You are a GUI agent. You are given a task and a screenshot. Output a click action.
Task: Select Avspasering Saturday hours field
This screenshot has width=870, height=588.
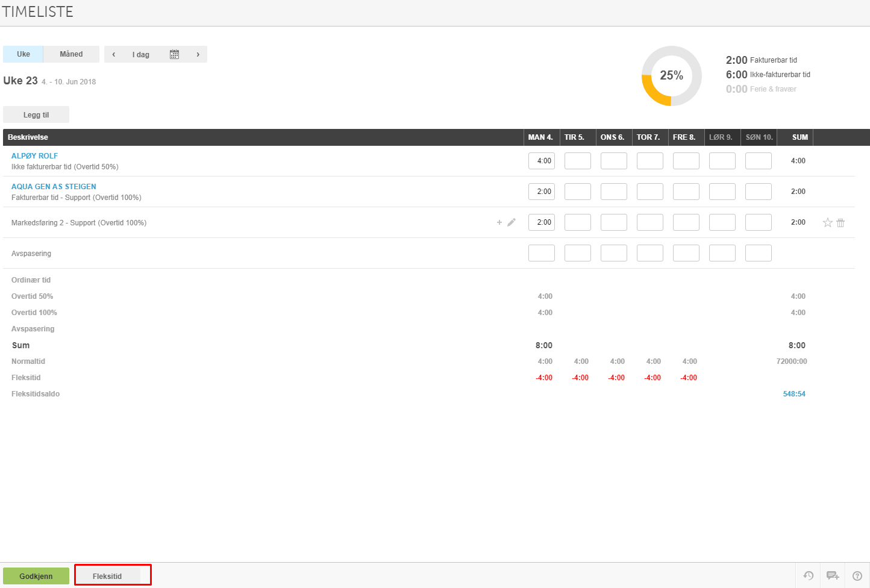[x=722, y=253]
